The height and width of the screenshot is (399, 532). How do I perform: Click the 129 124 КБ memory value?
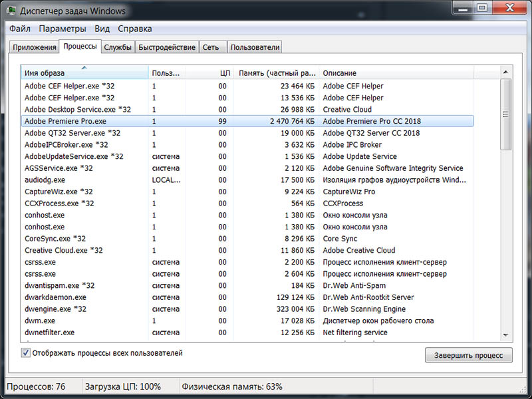[x=295, y=297]
